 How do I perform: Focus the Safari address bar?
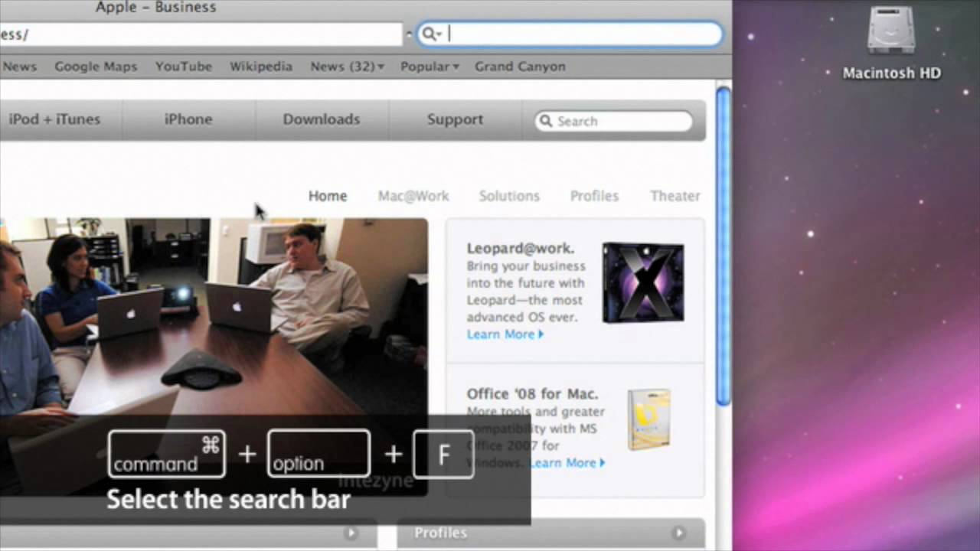tap(201, 34)
